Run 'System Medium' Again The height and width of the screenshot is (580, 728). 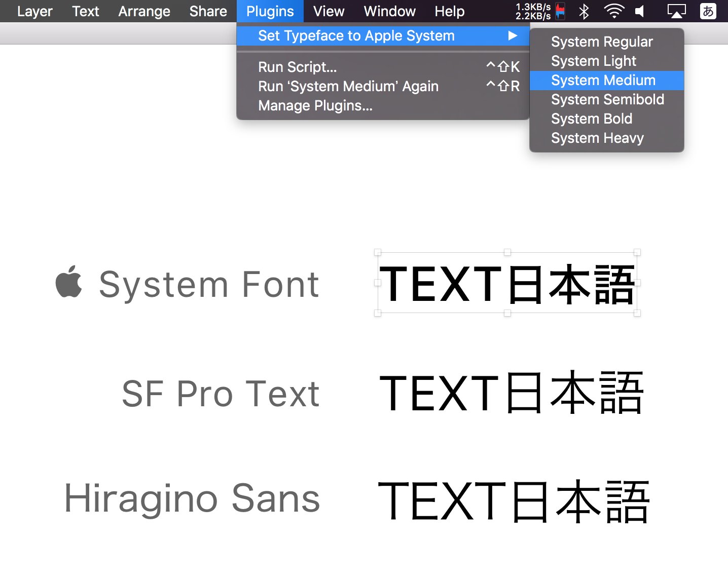[x=383, y=86]
